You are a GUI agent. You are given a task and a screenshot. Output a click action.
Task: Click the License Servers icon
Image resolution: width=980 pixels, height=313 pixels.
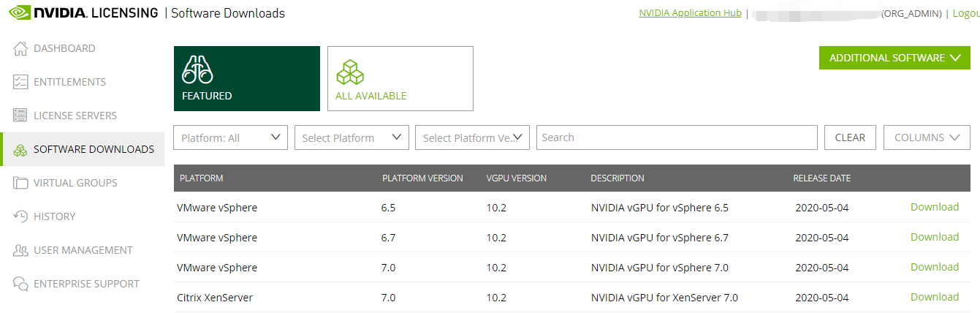[20, 116]
